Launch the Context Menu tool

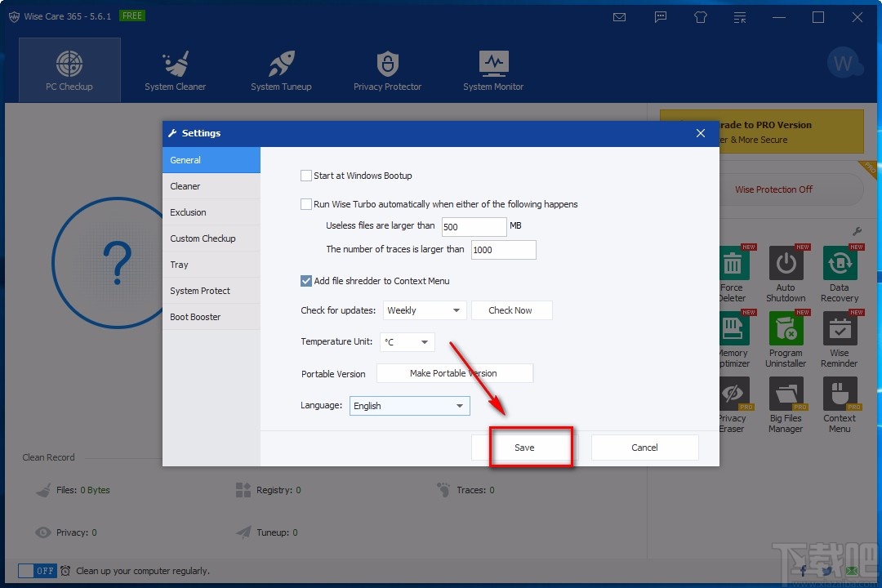840,404
